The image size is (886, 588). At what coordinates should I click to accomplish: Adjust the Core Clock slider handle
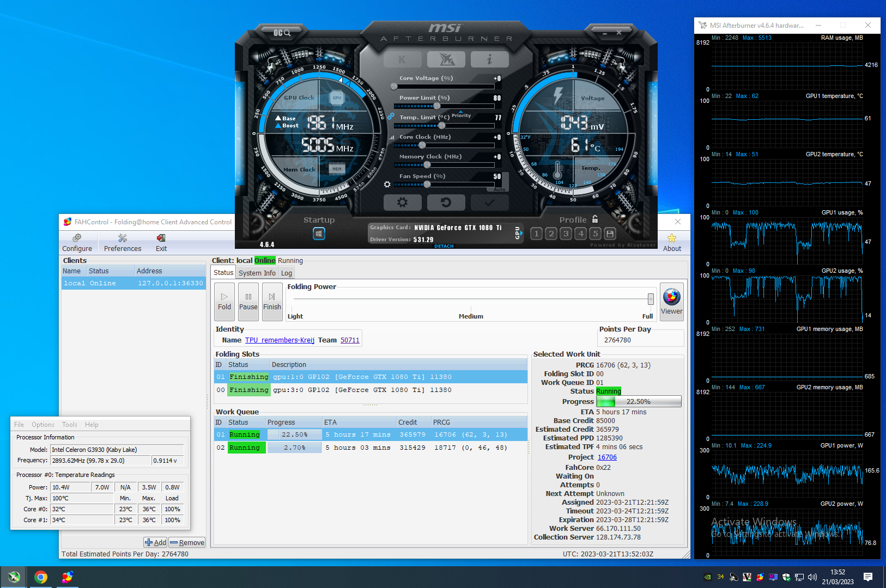(x=422, y=145)
